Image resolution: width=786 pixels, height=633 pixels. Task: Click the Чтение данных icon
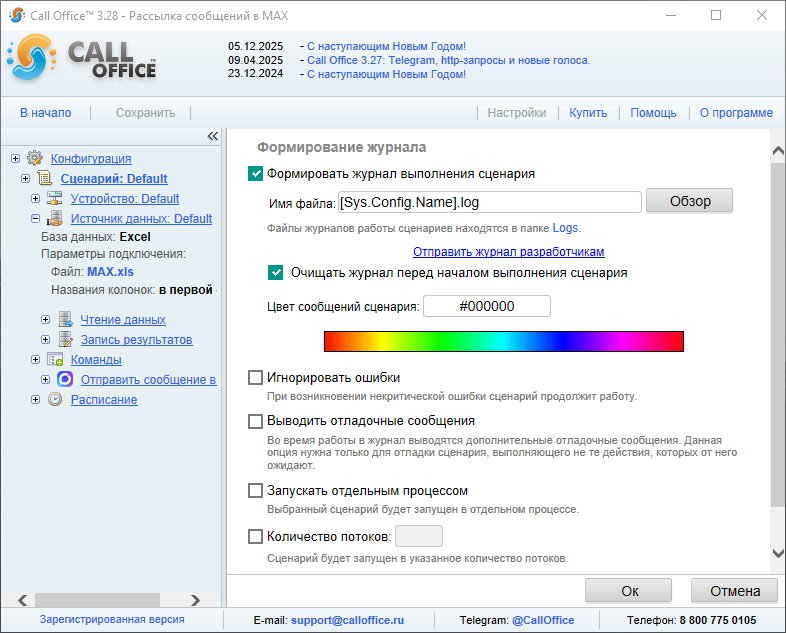[x=65, y=319]
